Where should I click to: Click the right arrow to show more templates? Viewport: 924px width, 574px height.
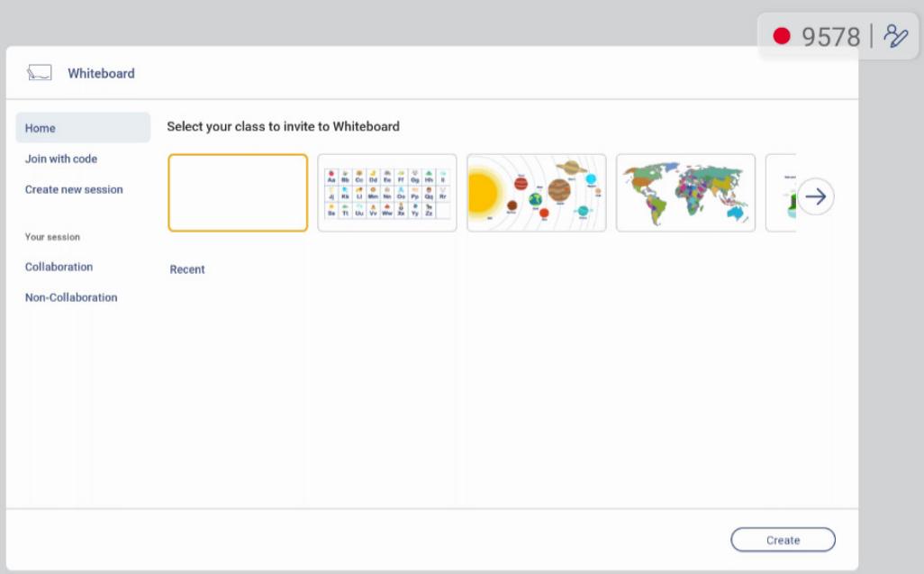click(x=816, y=196)
